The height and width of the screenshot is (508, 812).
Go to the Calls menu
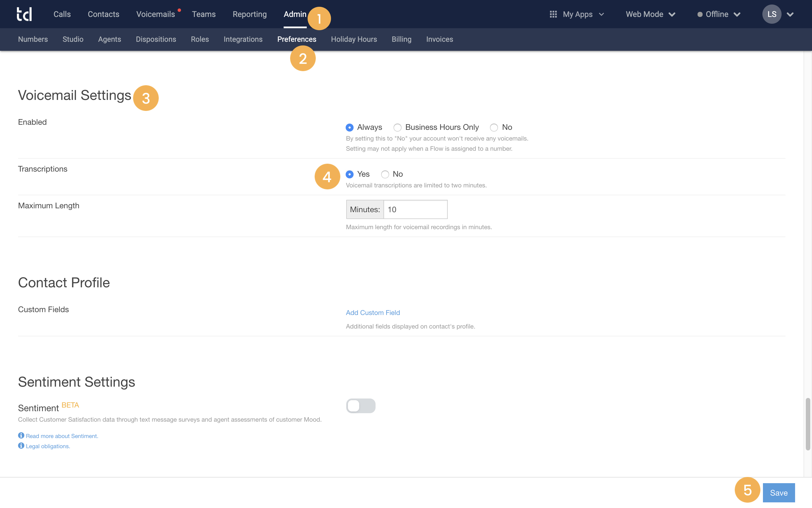(62, 14)
